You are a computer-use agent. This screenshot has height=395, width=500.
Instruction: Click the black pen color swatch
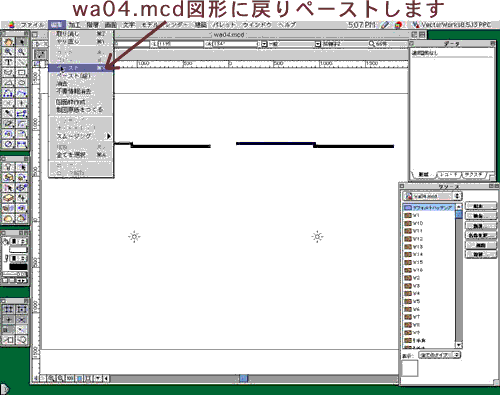pyautogui.click(x=18, y=267)
